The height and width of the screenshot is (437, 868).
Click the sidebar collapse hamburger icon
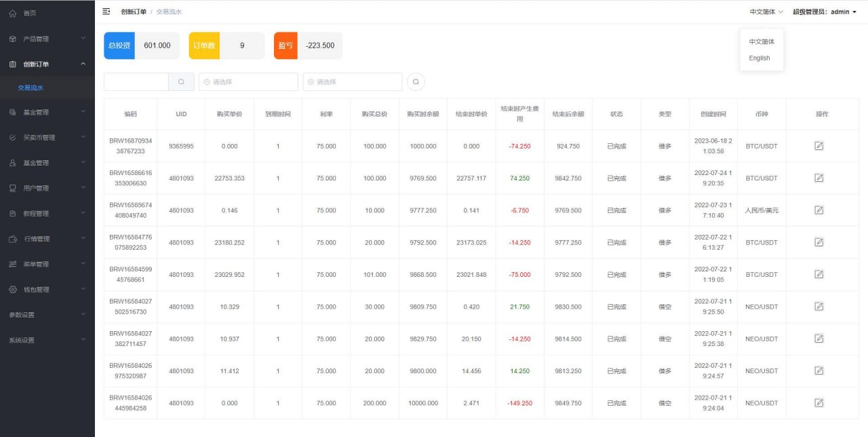[106, 12]
